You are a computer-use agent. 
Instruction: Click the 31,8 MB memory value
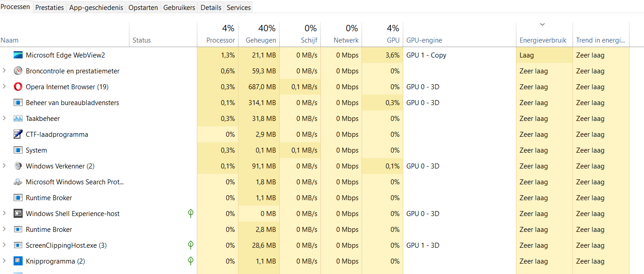point(259,119)
